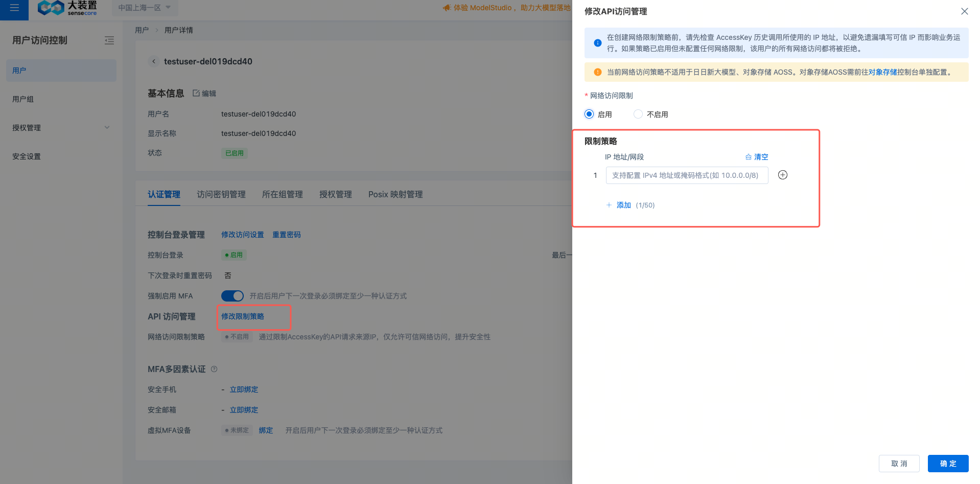980x484 pixels.
Task: Open the hamburger menu icon
Action: [x=14, y=8]
